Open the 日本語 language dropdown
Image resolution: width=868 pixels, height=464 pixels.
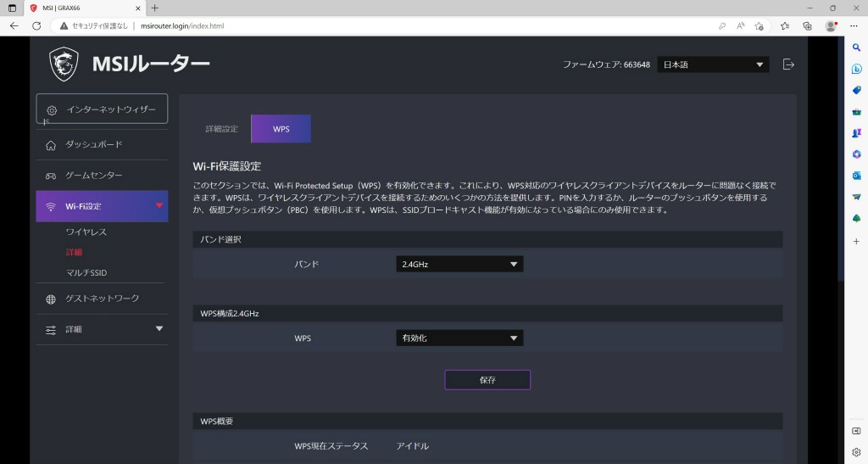[x=713, y=64]
